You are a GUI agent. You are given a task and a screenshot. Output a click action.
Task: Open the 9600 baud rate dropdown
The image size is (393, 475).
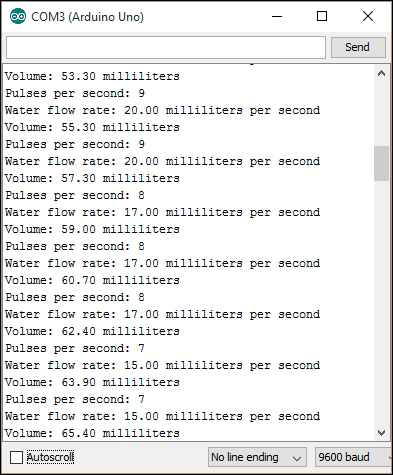click(353, 457)
